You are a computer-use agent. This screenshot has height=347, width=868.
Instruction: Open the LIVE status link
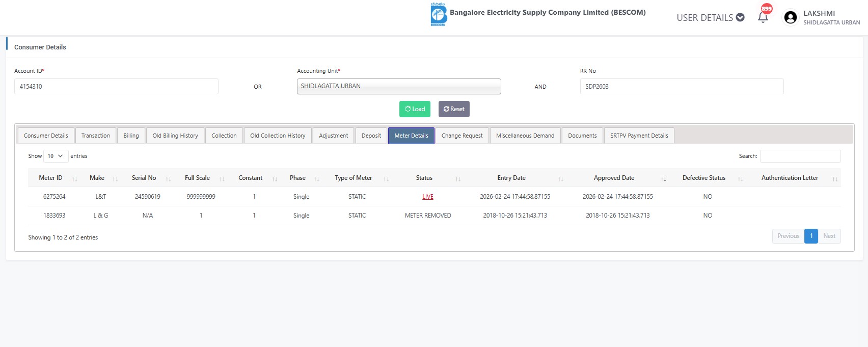tap(427, 197)
